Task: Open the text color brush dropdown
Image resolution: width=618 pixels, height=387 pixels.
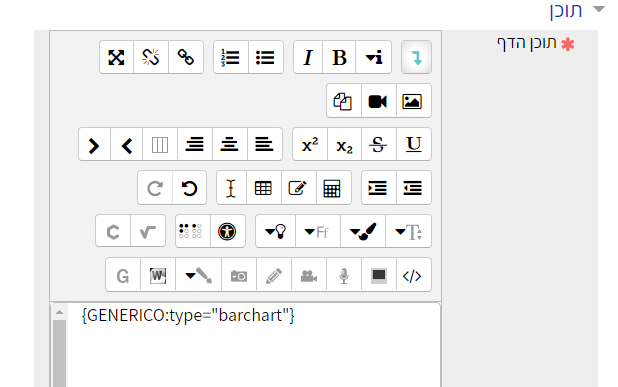Action: click(363, 231)
